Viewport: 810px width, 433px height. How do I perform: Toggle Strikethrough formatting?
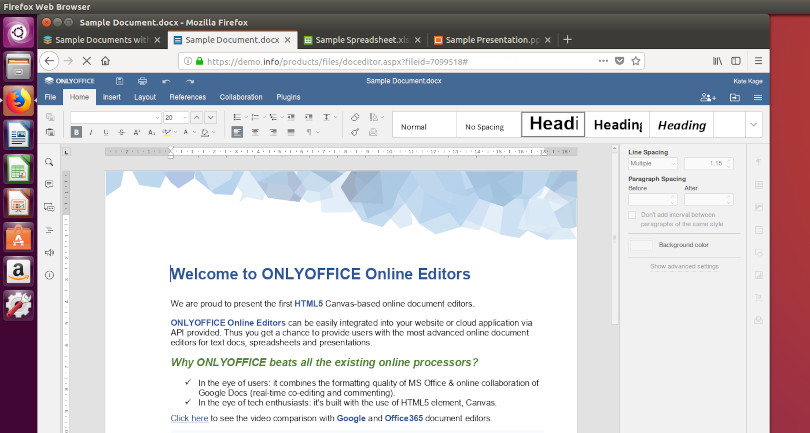pos(121,132)
